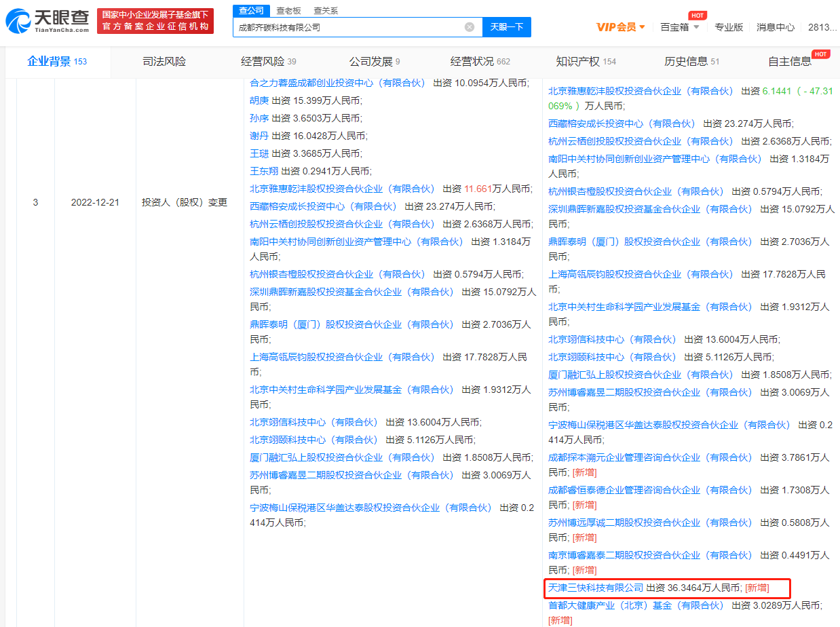The height and width of the screenshot is (627, 840).
Task: Click the HOT badge on 百宝箱
Action: click(699, 14)
